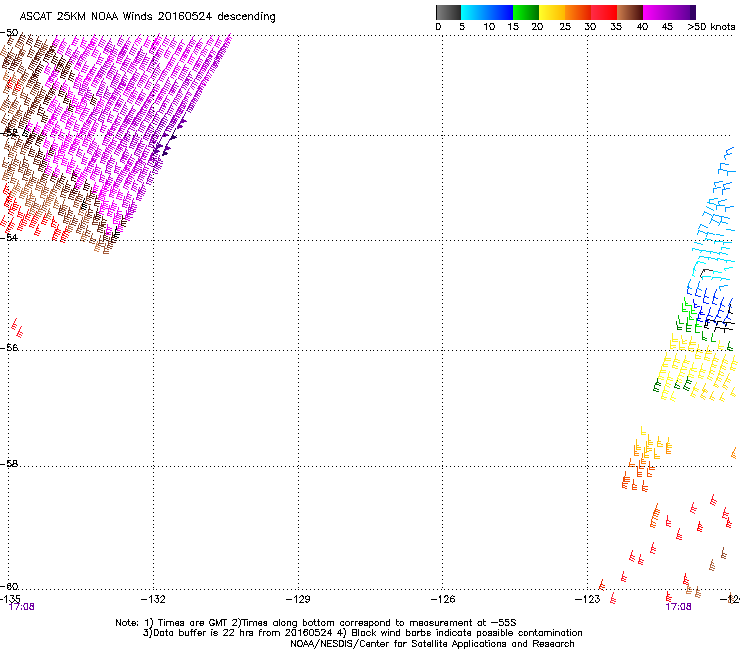Image resolution: width=740 pixels, height=650 pixels.
Task: Click the '-135' longitude label
Action: coord(10,599)
